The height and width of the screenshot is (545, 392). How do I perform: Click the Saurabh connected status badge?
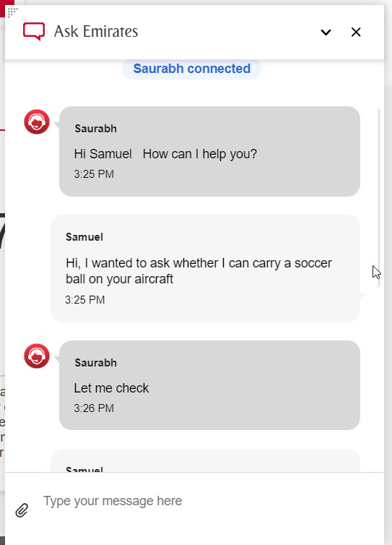coord(191,69)
